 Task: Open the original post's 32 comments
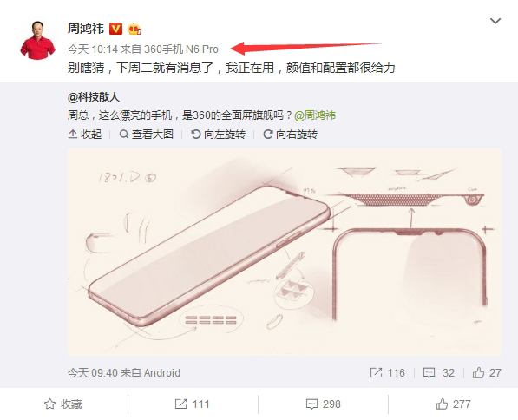point(439,373)
